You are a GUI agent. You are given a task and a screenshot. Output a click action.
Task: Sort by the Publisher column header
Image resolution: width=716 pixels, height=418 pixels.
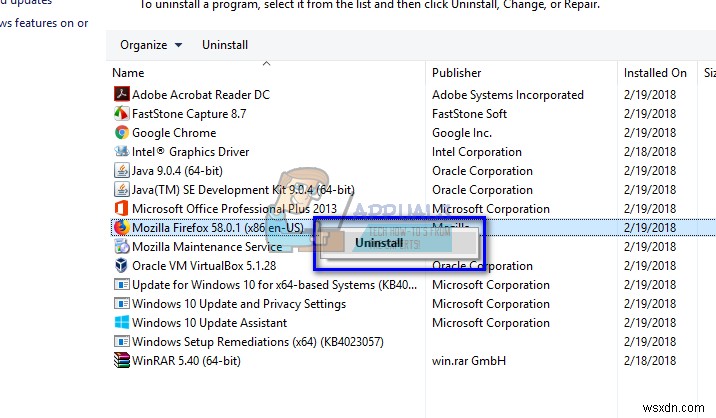(x=457, y=73)
